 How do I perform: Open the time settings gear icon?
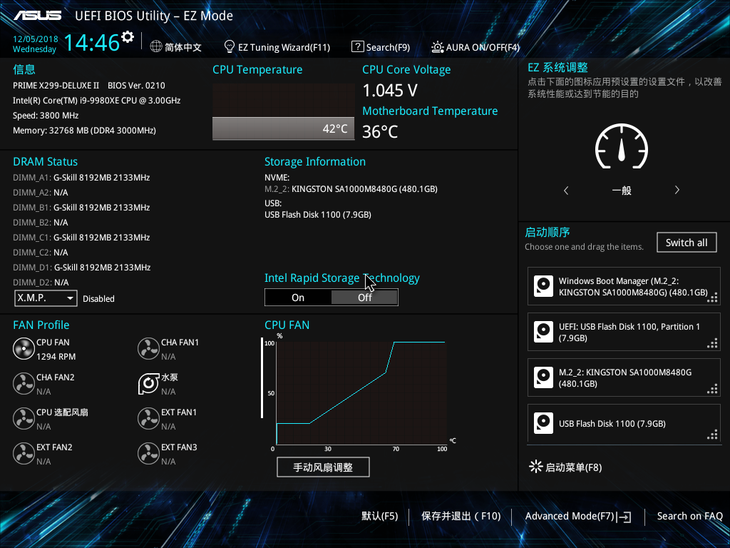(127, 37)
